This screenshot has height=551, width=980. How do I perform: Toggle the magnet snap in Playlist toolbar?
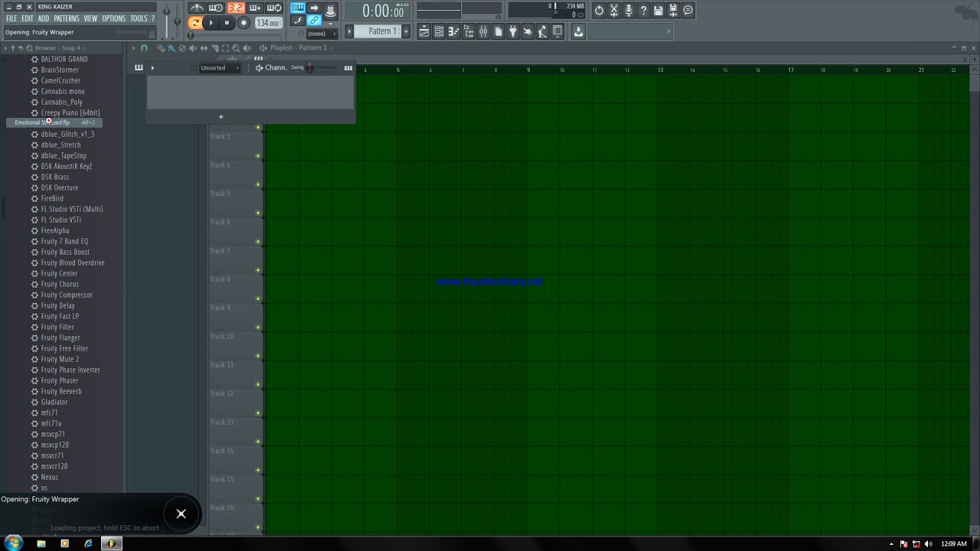(144, 47)
